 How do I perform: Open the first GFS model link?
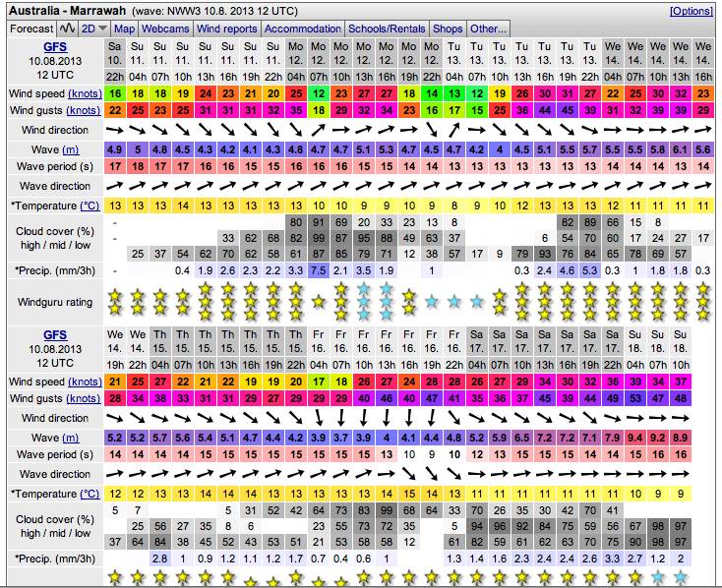tap(54, 47)
